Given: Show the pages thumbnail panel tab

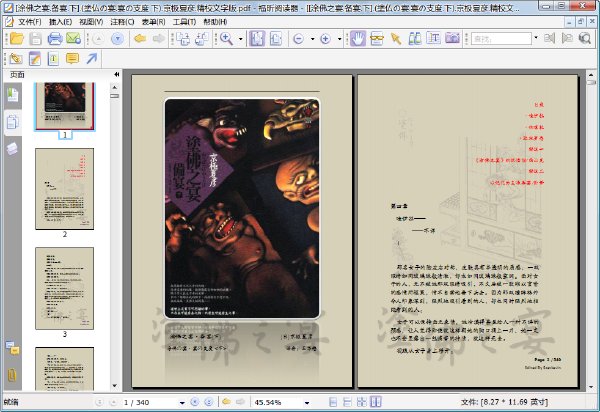Looking at the screenshot, I should point(12,122).
